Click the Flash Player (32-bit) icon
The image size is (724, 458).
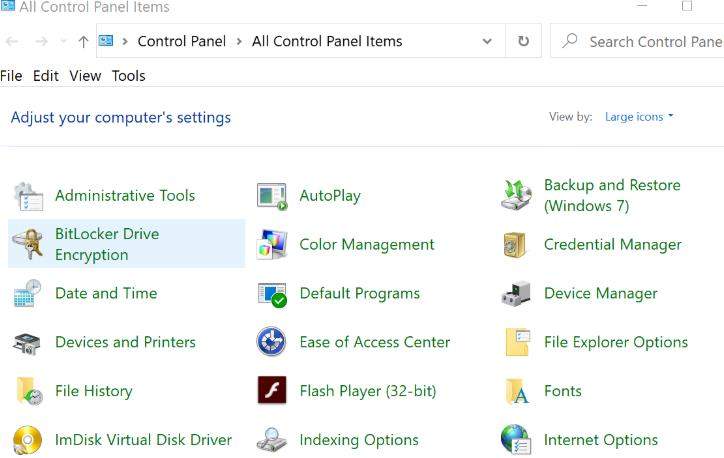point(272,391)
